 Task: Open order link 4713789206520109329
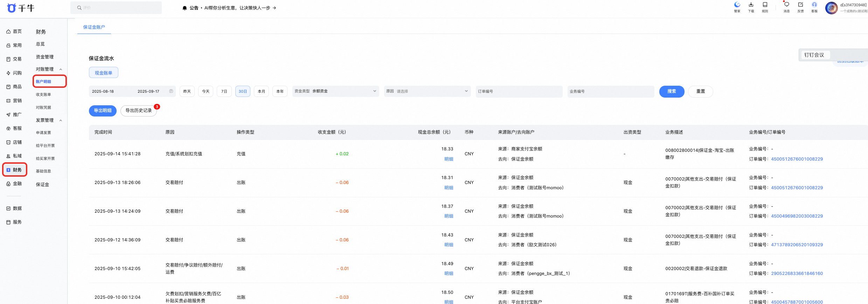point(797,245)
